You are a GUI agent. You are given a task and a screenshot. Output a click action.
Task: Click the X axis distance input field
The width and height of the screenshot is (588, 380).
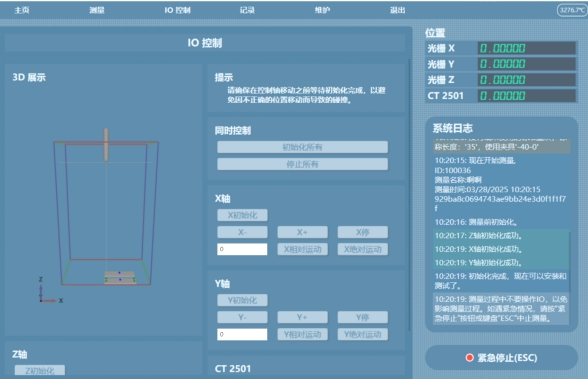coord(242,249)
